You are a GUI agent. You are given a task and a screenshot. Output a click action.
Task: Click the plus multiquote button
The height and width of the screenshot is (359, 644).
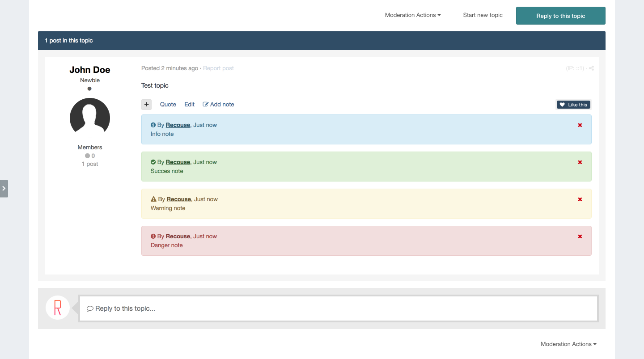coord(147,105)
